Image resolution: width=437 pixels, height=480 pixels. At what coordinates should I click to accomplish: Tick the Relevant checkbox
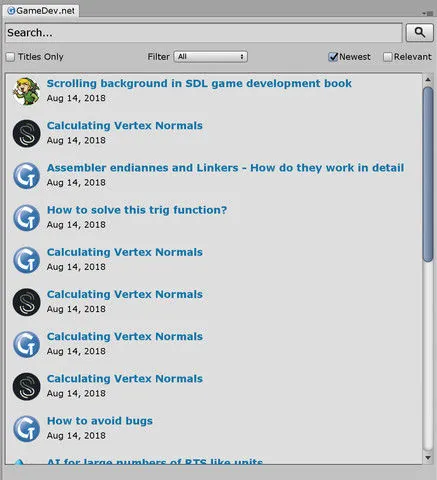(x=387, y=57)
